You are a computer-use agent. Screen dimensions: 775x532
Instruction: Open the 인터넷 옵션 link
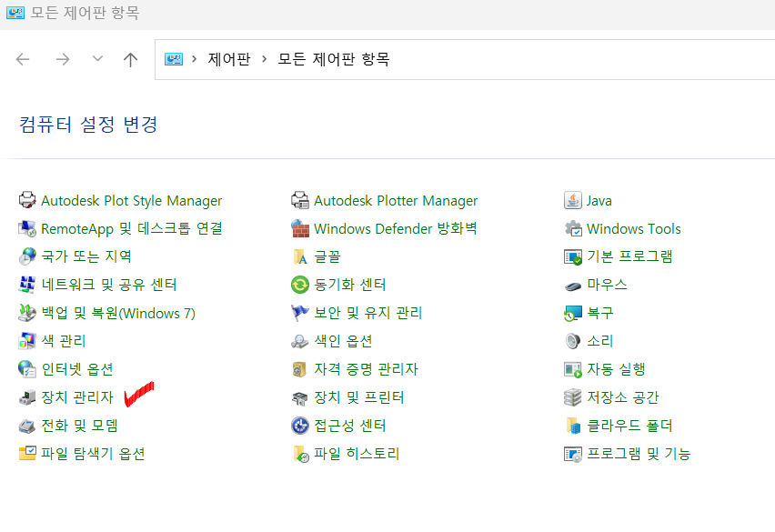77,369
